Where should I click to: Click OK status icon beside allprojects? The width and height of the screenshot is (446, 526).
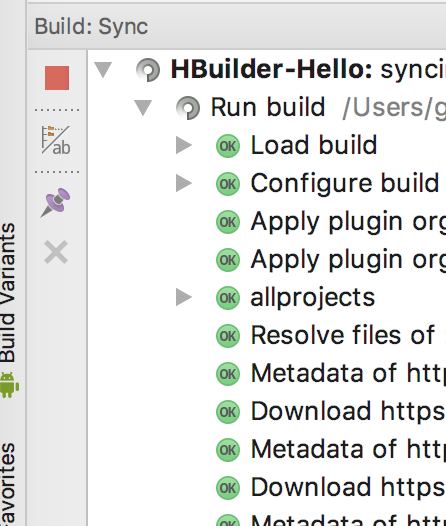(x=228, y=298)
